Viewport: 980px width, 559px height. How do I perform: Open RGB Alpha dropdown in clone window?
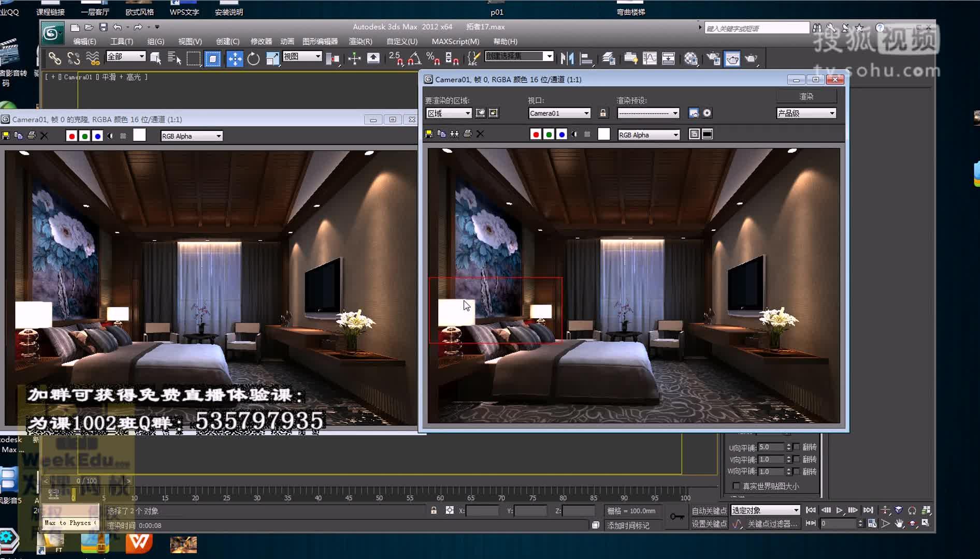192,136
